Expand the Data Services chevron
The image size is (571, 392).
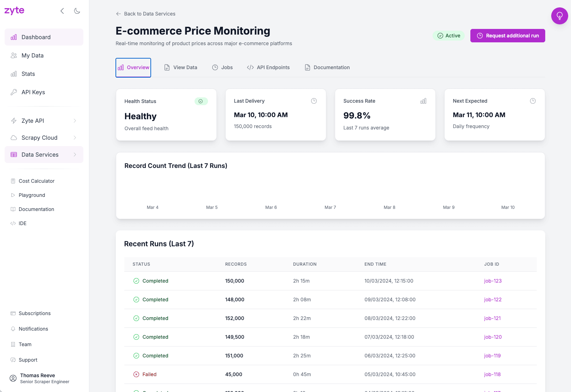(75, 155)
